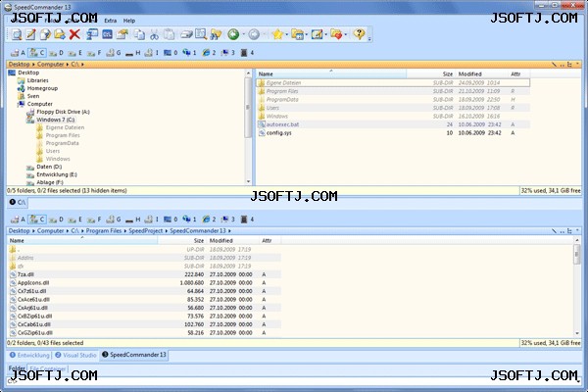Expand arrow after SpeedCommander 13 breadcrumb
588x392 pixels.
pos(229,230)
